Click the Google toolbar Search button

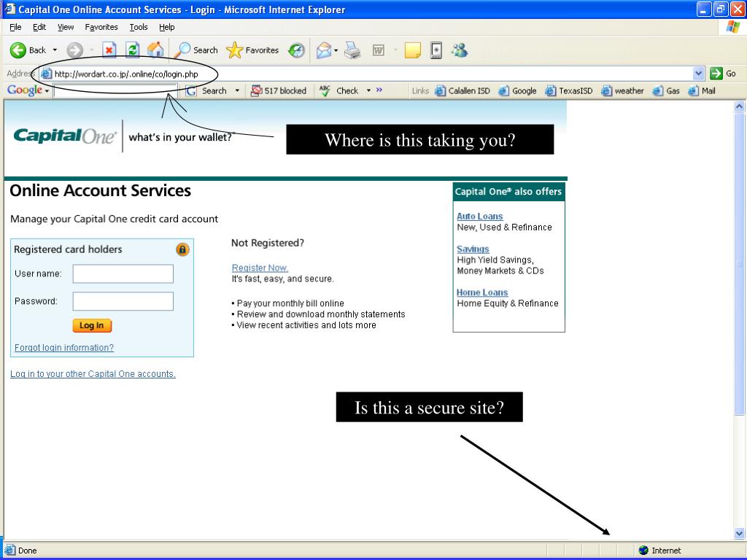point(206,90)
